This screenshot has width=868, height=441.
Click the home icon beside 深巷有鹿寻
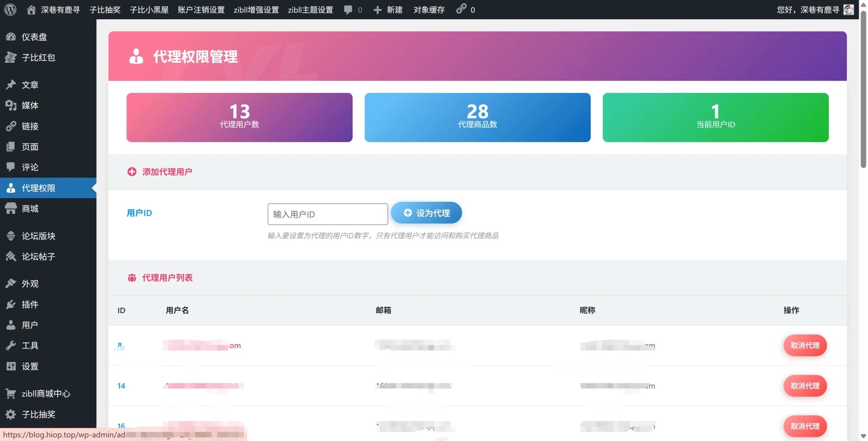pyautogui.click(x=31, y=10)
